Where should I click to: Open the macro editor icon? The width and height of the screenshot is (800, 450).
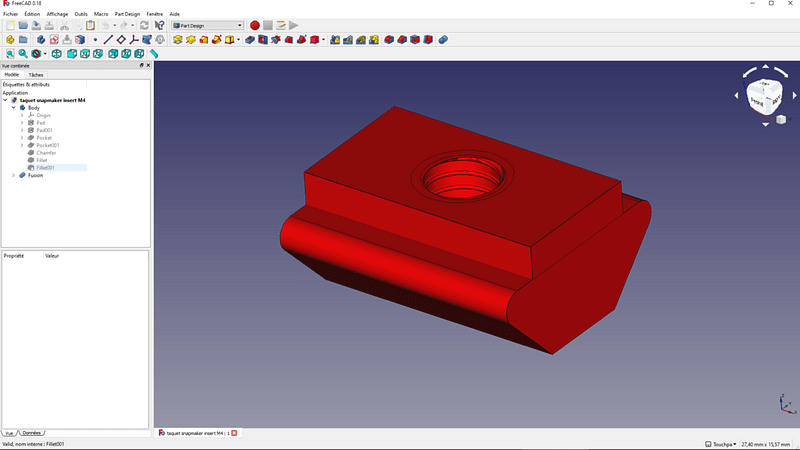(x=281, y=26)
